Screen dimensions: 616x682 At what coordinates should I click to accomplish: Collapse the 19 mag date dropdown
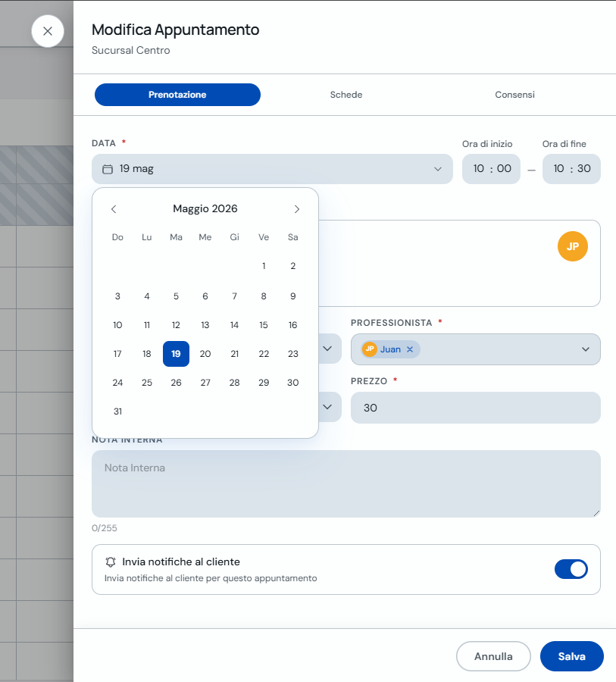coord(438,169)
